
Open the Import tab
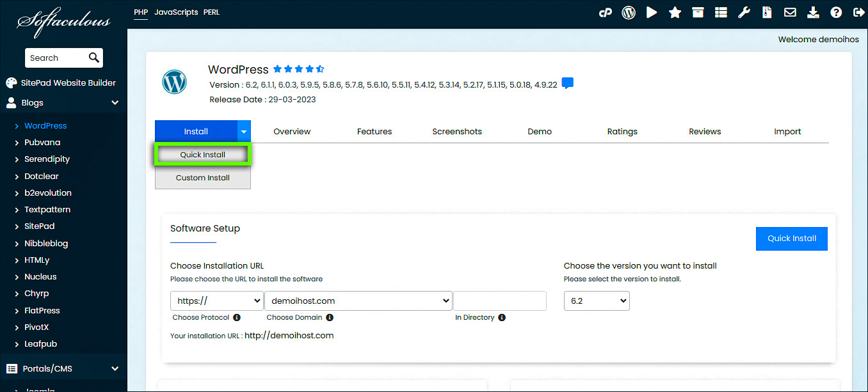coord(787,132)
